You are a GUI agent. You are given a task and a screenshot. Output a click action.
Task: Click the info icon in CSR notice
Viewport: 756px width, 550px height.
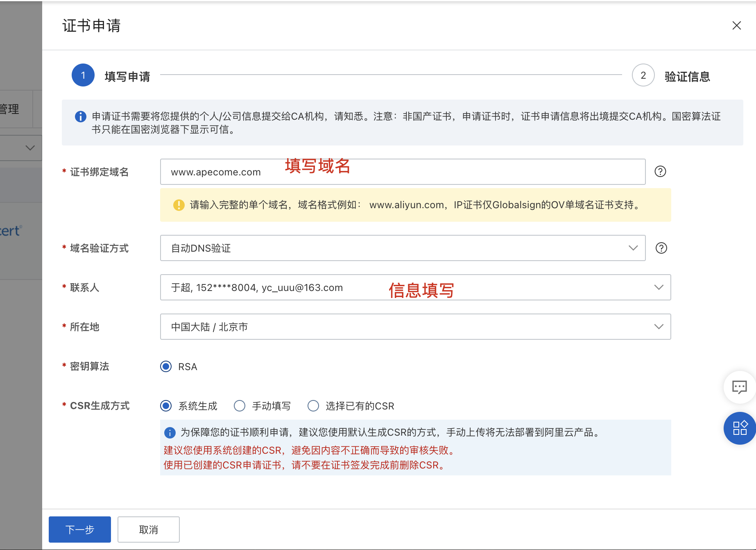coord(170,432)
